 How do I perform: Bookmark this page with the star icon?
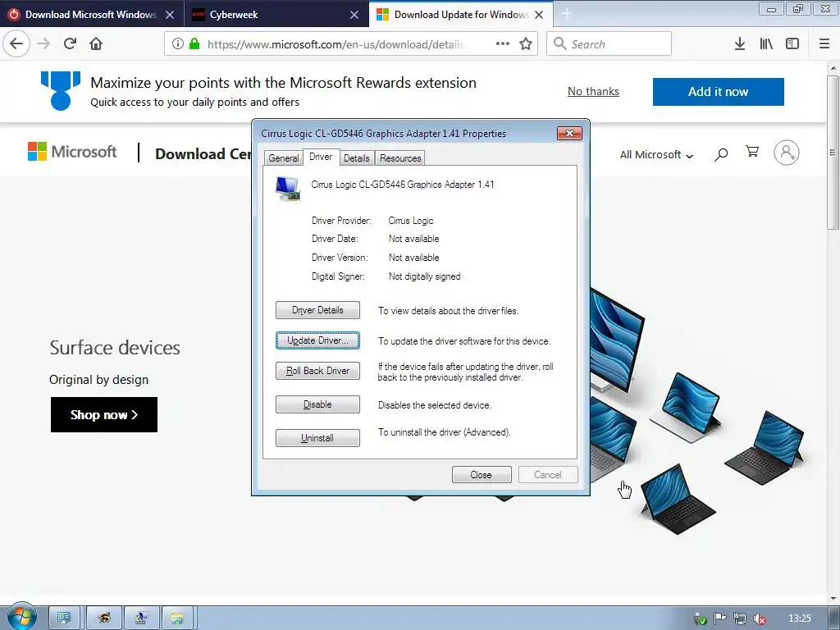pos(526,44)
